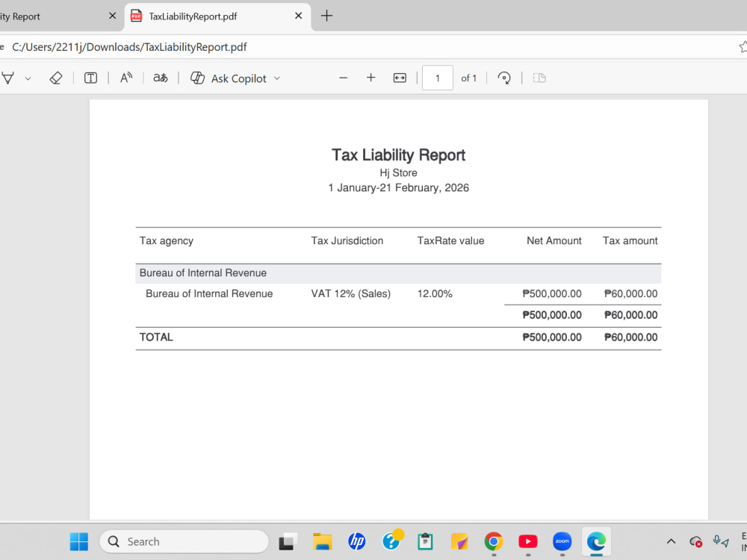Click the Page view icon
The height and width of the screenshot is (560, 747).
pyautogui.click(x=539, y=78)
